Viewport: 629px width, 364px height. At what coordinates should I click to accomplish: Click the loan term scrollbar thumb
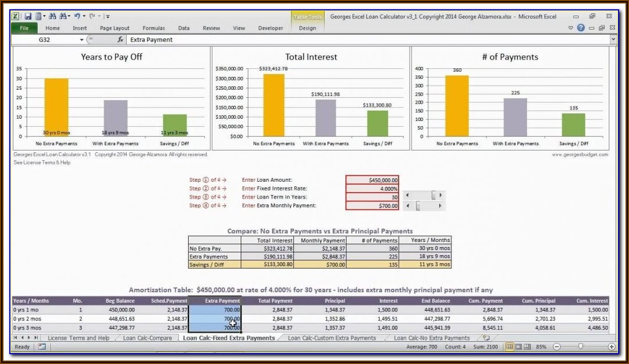(x=433, y=196)
